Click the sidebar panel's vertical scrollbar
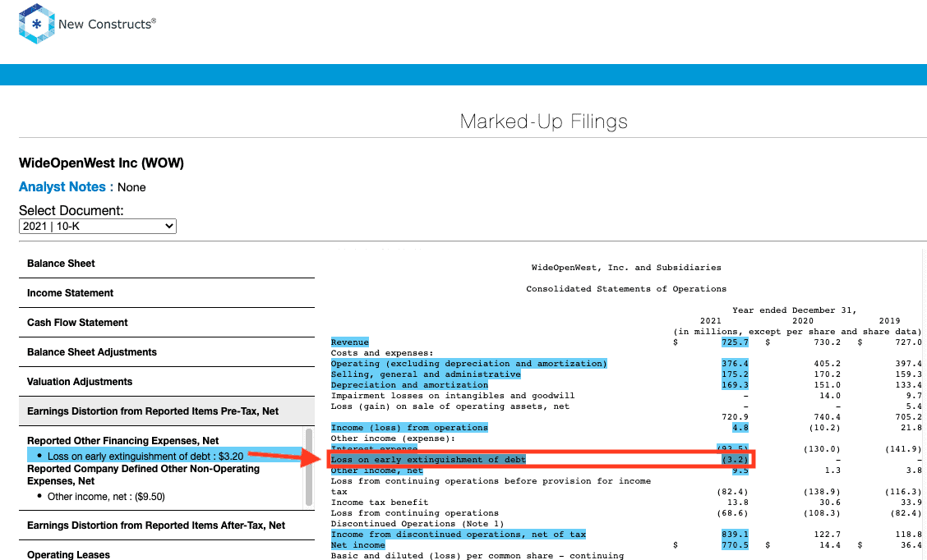 coord(309,466)
